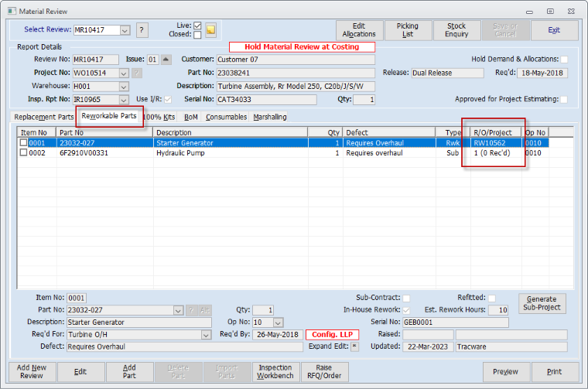Image resolution: width=588 pixels, height=389 pixels.
Task: Click the Issue up arrow icon
Action: [166, 60]
